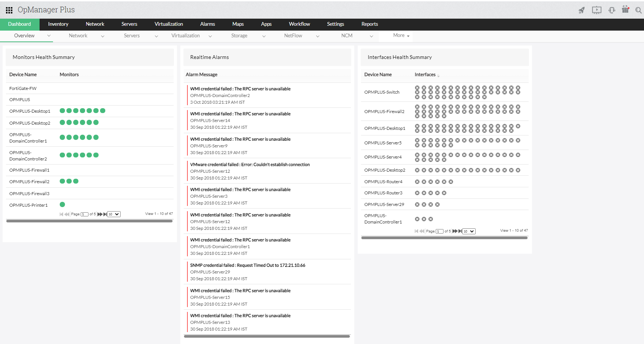Open OPMPLUS-Desktop1 in Monitors Health Summary
The width and height of the screenshot is (644, 344).
30,111
